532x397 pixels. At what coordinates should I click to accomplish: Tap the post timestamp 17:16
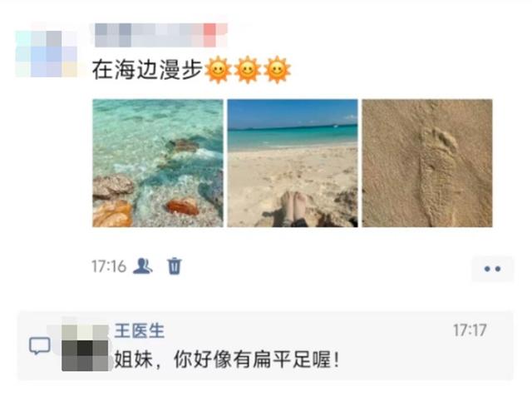pos(109,266)
